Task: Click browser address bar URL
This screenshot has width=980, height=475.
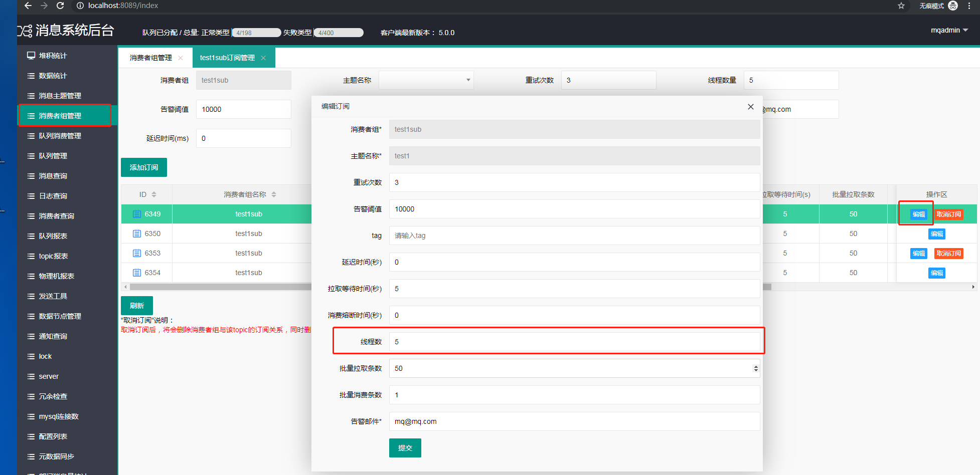Action: pyautogui.click(x=123, y=6)
